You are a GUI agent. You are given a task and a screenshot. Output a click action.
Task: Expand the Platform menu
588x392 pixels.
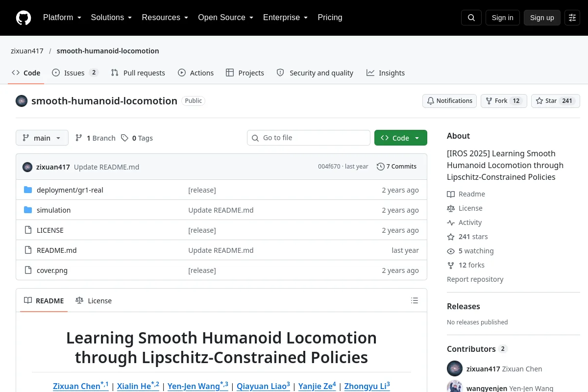coord(62,18)
